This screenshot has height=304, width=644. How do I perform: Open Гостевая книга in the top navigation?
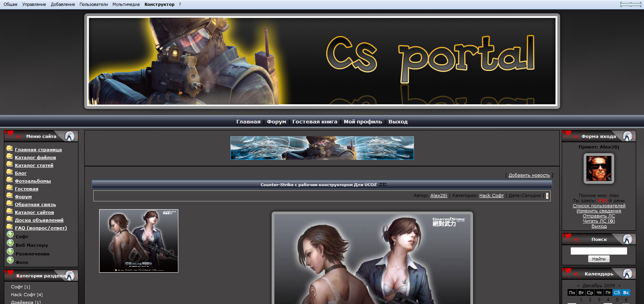(315, 122)
